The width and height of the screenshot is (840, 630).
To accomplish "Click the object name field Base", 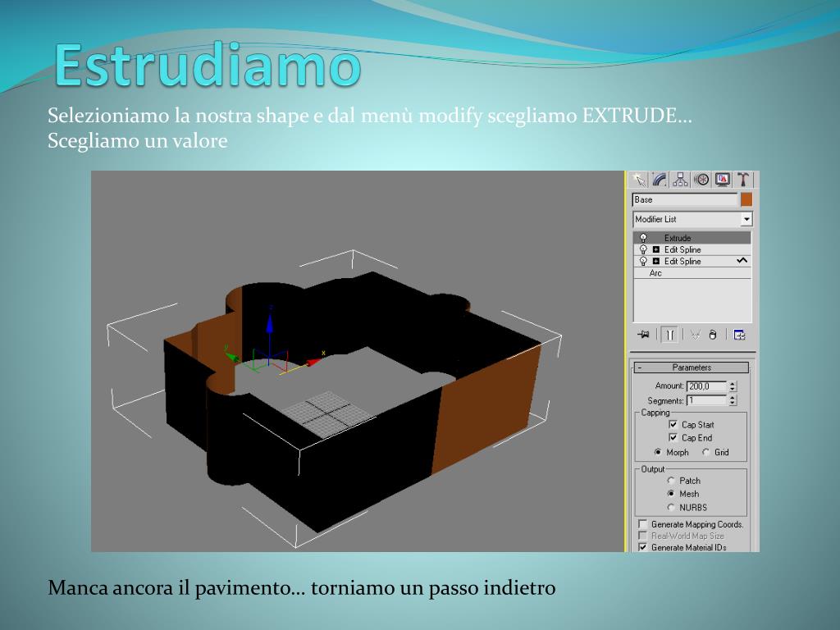I will [685, 200].
